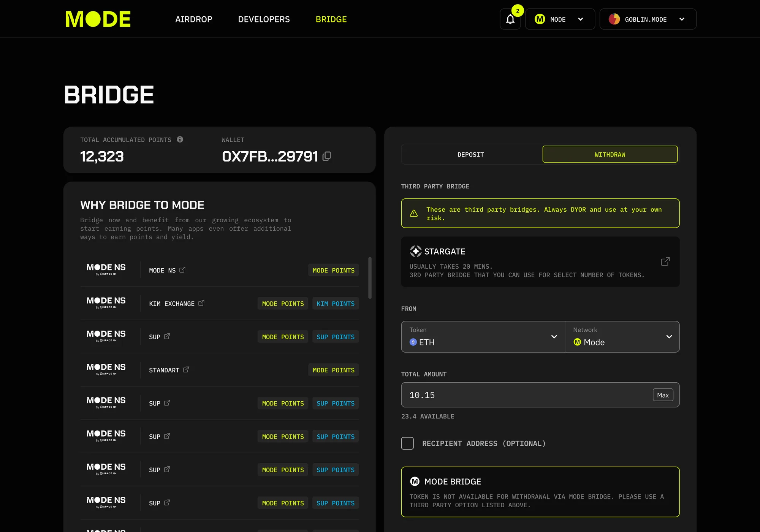
Task: Open the Token ETH dropdown
Action: coord(483,337)
